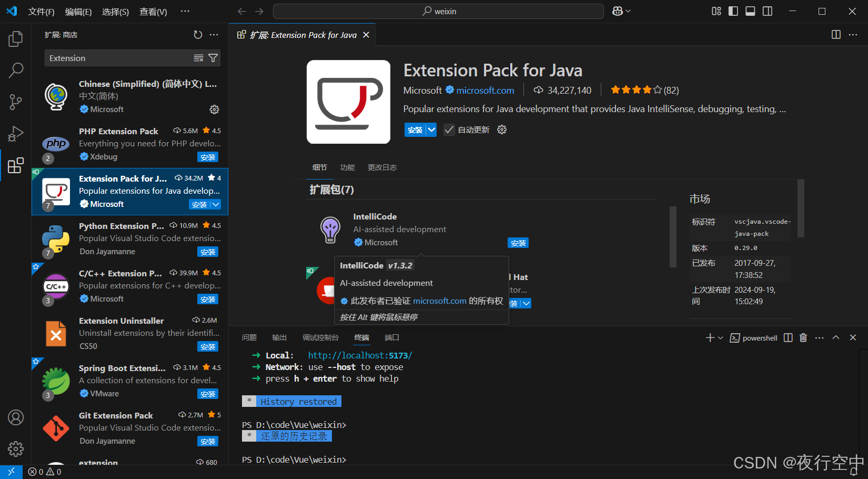Image resolution: width=868 pixels, height=479 pixels.
Task: Toggle the secondary sidebar visibility
Action: [768, 11]
